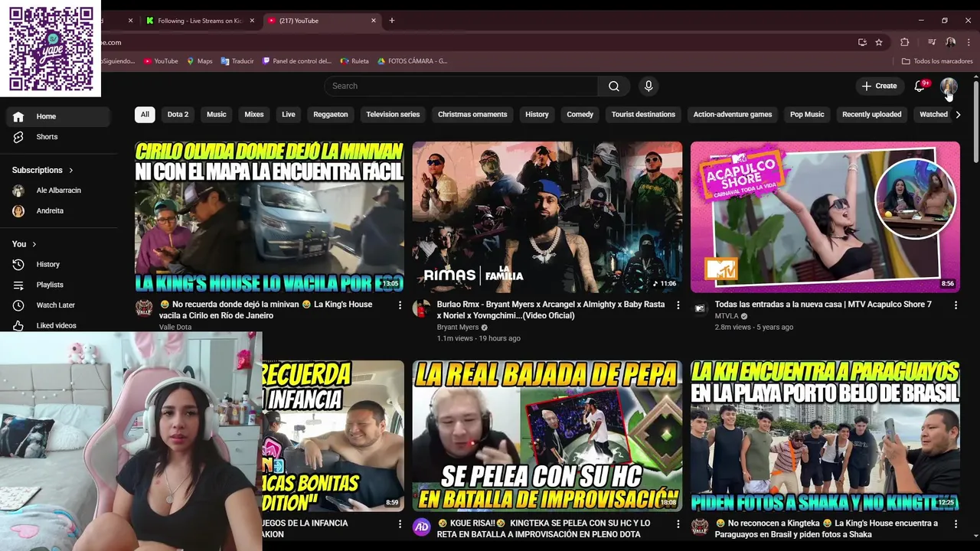Play the MTV Acapulco Shore thumbnail
980x551 pixels.
(x=825, y=217)
